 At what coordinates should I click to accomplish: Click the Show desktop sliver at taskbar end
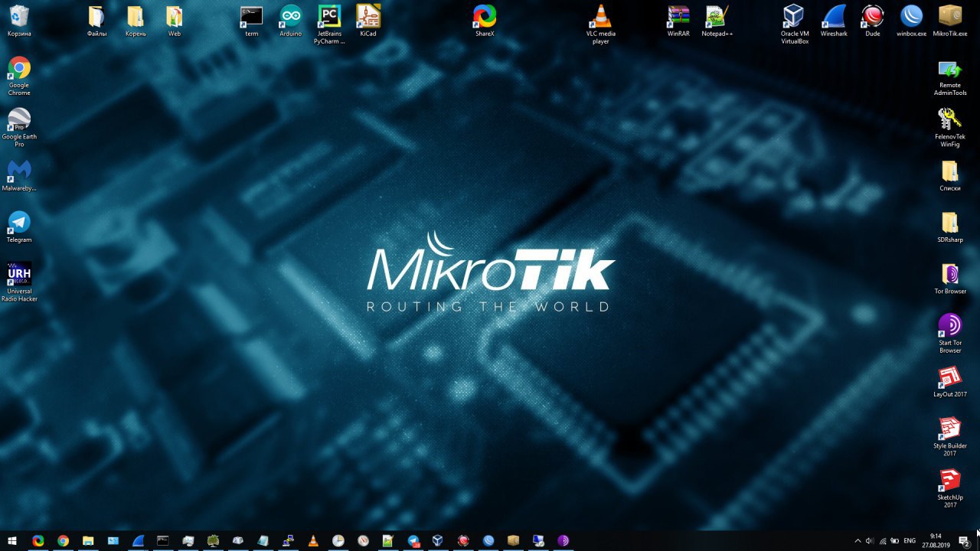pos(978,540)
